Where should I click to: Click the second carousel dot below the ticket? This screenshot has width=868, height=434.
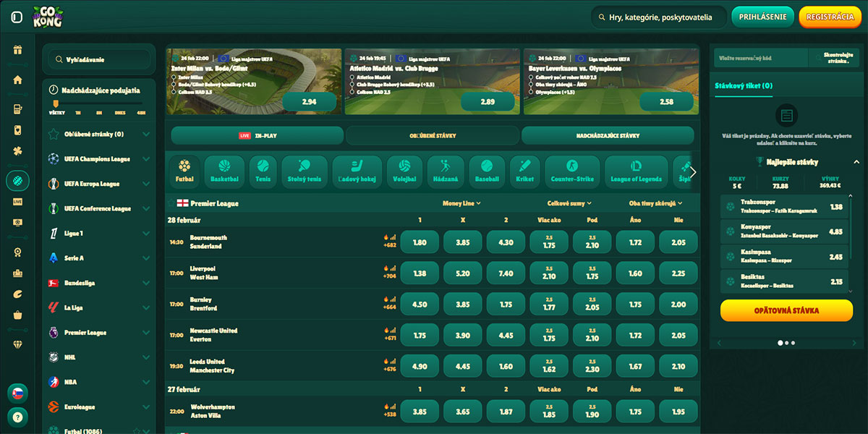786,344
